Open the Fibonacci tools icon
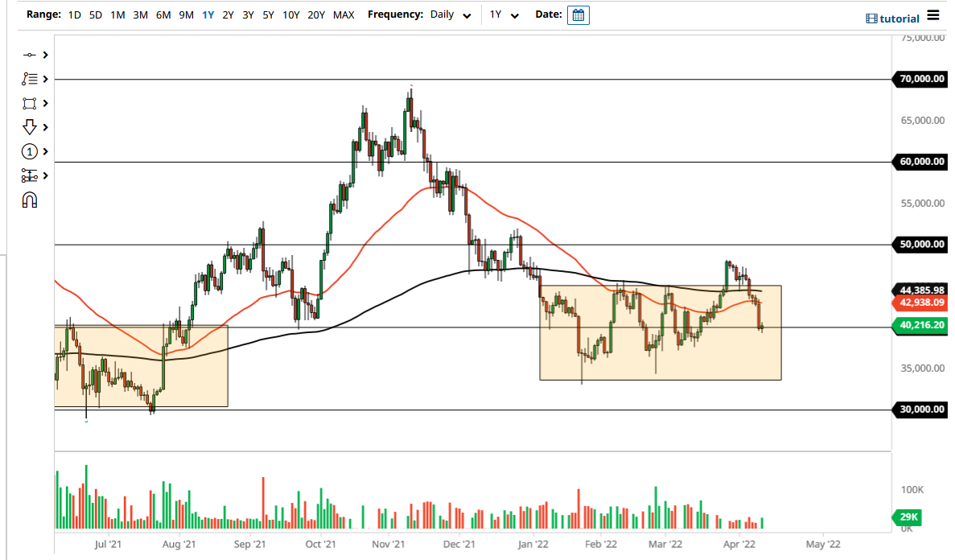Viewport: 955px width, 560px height. pyautogui.click(x=30, y=79)
